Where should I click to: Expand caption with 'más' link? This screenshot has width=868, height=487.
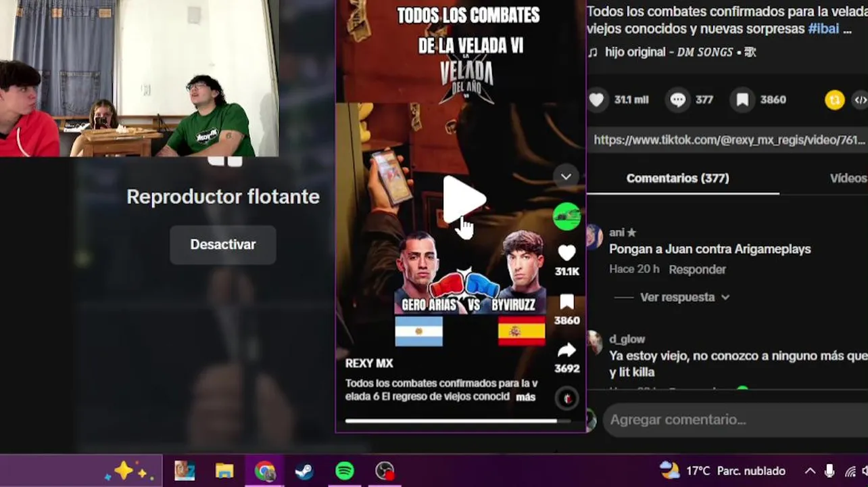coord(525,397)
